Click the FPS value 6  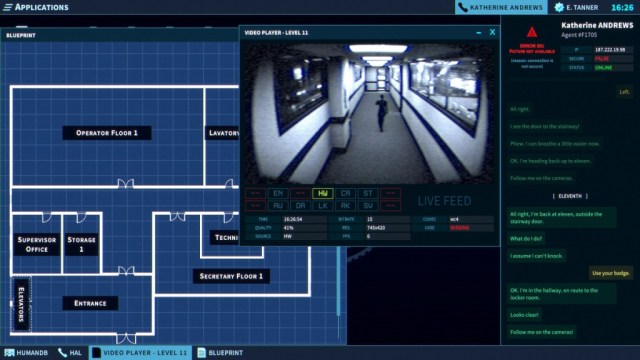[368, 236]
